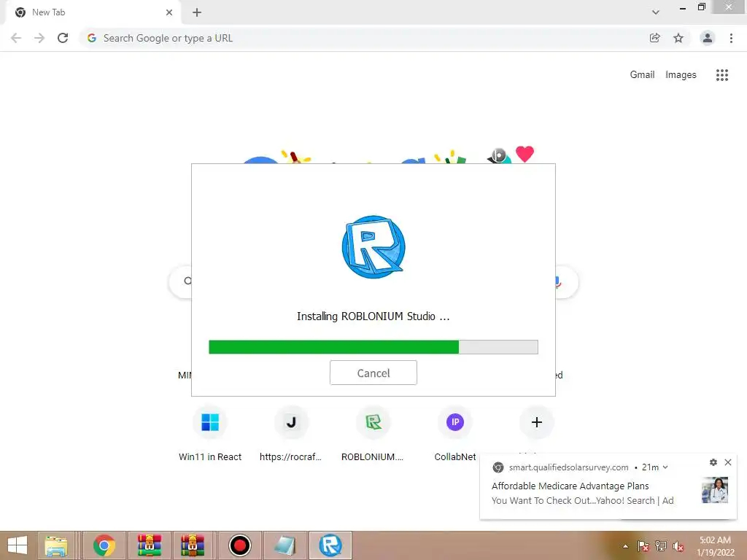
Task: Go forward to next page
Action: (39, 38)
